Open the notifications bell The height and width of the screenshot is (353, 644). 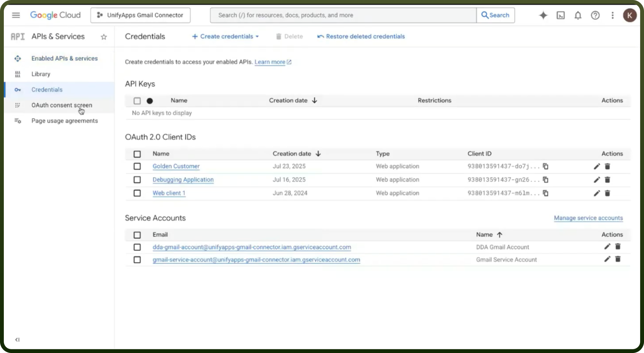(x=578, y=15)
